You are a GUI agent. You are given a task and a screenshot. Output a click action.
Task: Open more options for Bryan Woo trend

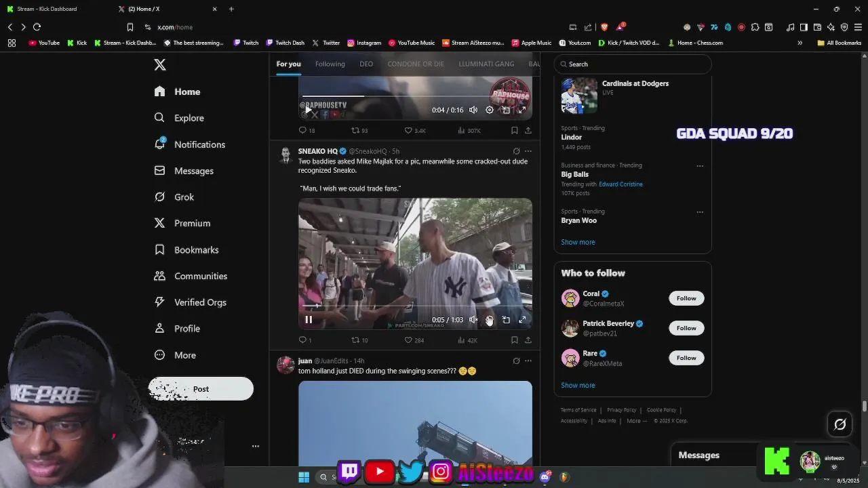(700, 211)
